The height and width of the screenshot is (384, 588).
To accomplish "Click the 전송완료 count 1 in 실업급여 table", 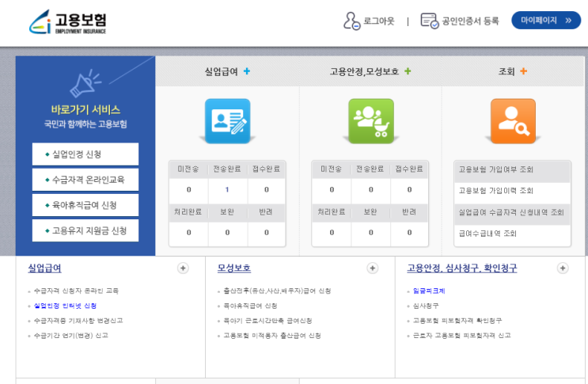I will pos(227,190).
